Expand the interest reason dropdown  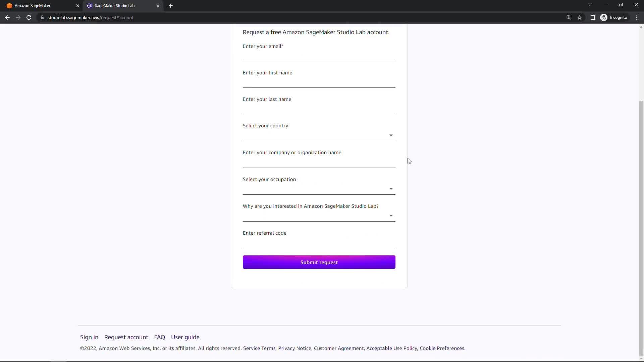coord(319,216)
